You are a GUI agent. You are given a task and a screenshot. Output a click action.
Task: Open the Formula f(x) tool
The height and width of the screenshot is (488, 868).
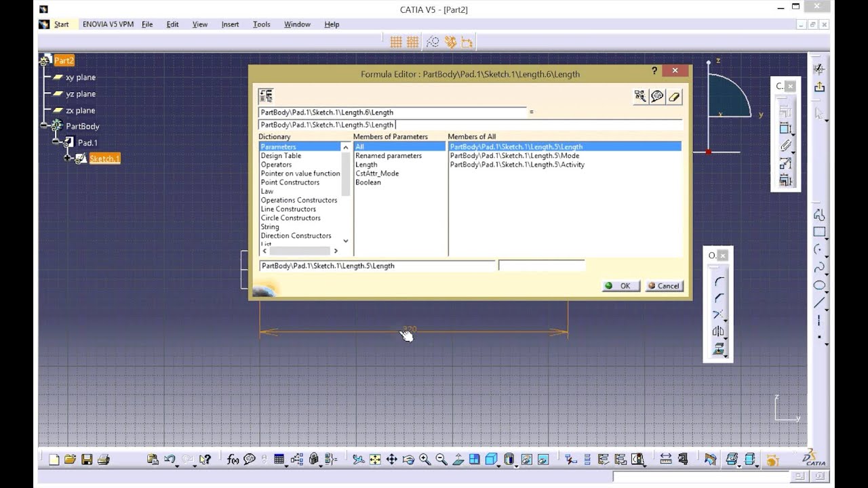pos(233,460)
